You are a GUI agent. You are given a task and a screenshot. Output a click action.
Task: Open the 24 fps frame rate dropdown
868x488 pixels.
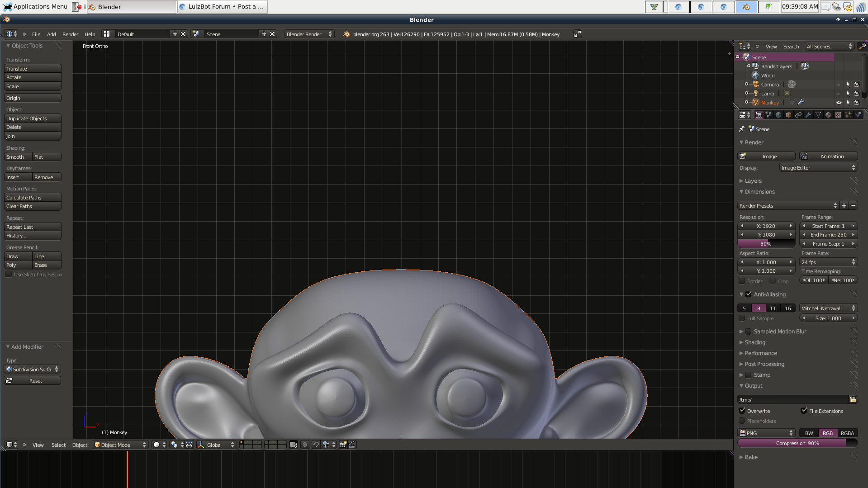click(828, 262)
